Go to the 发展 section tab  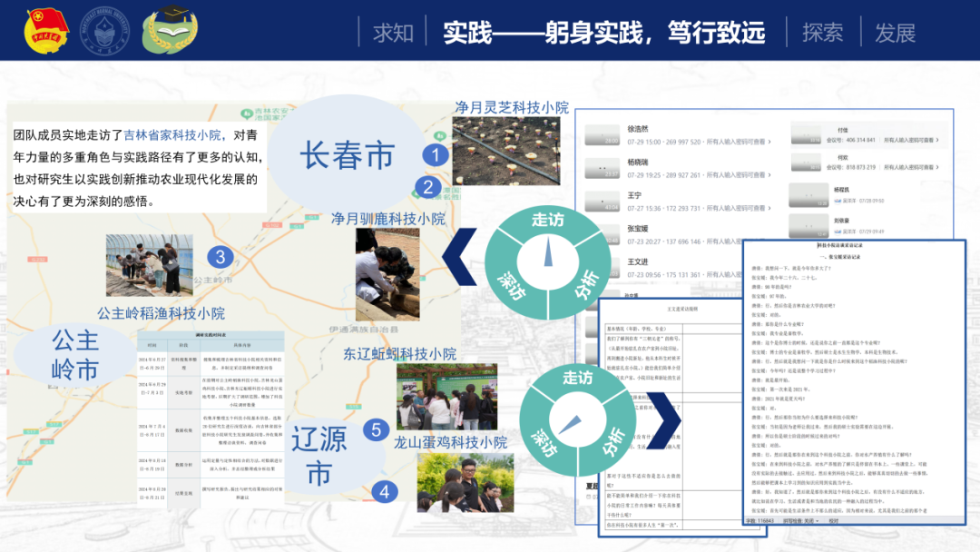[895, 33]
